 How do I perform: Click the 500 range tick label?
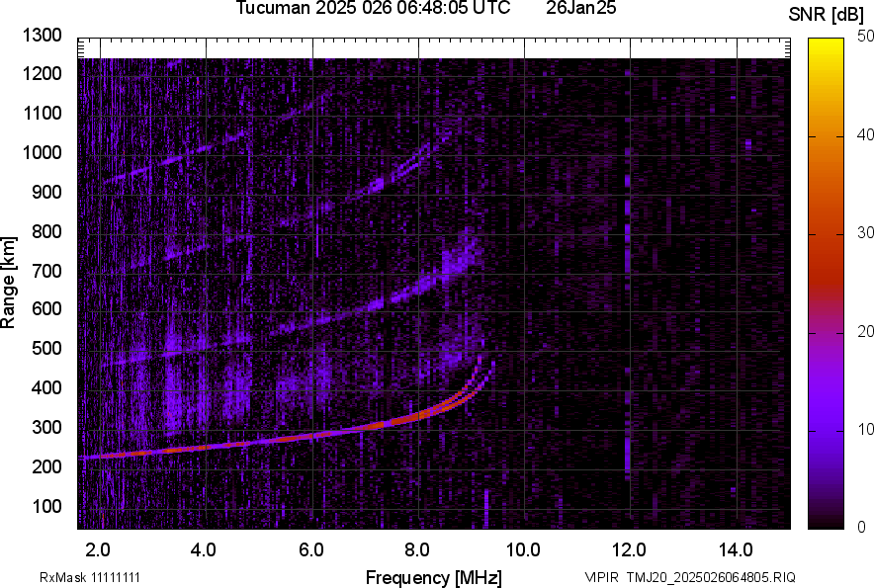(x=48, y=349)
